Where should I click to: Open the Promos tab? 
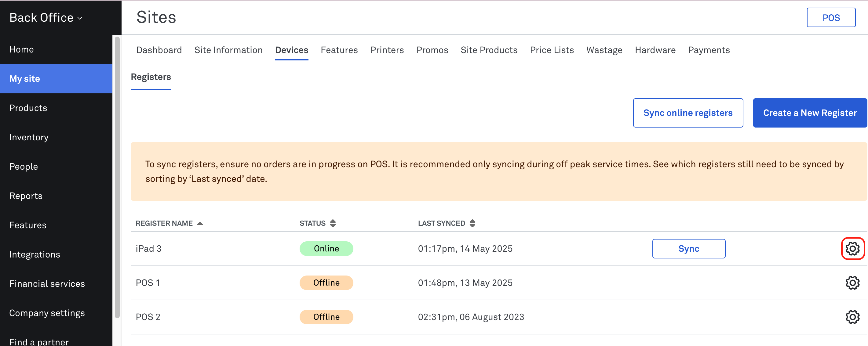pos(432,50)
